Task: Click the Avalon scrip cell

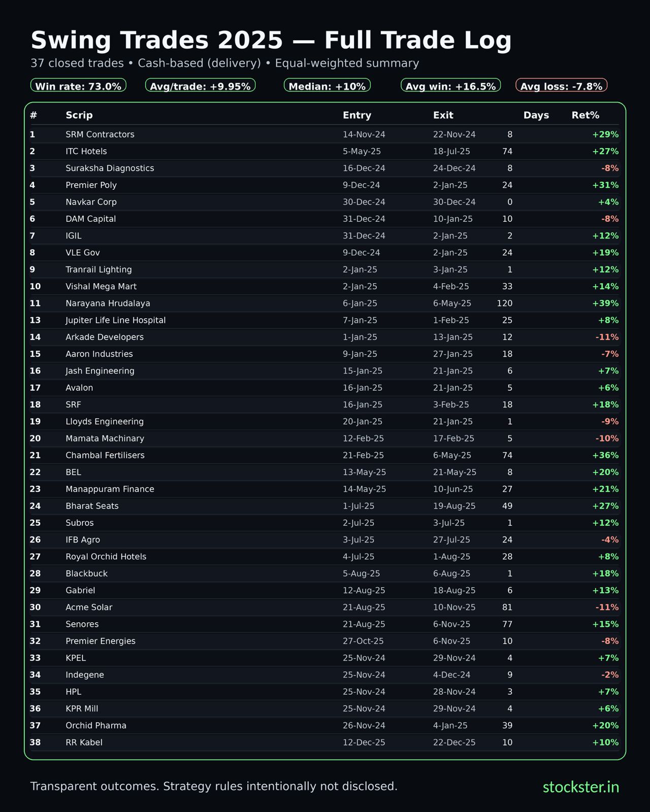Action: (x=79, y=388)
